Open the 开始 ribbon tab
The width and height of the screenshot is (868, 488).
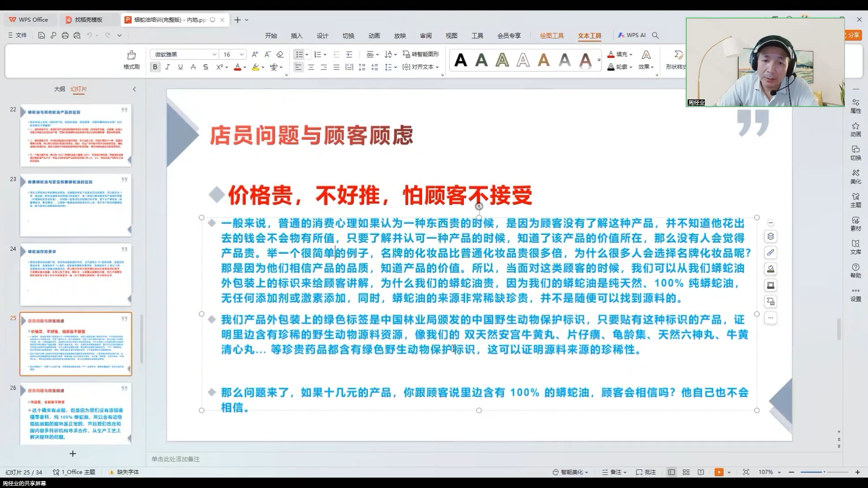(271, 36)
